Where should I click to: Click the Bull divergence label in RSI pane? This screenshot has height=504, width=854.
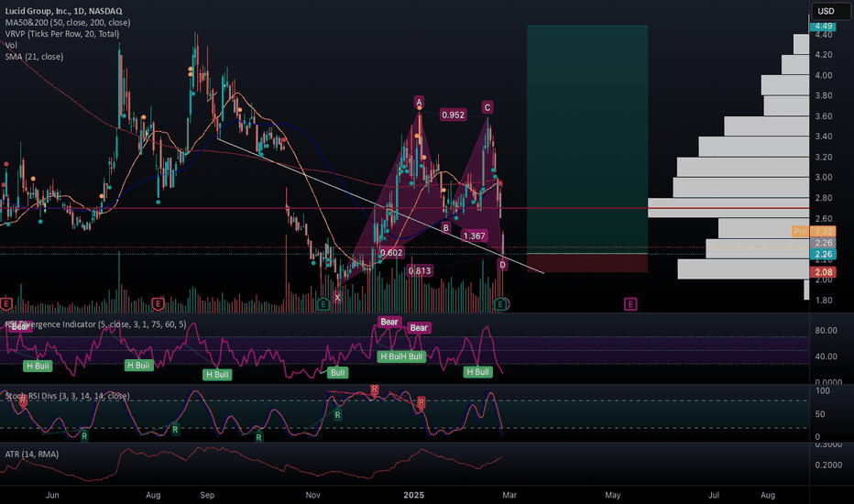point(338,373)
